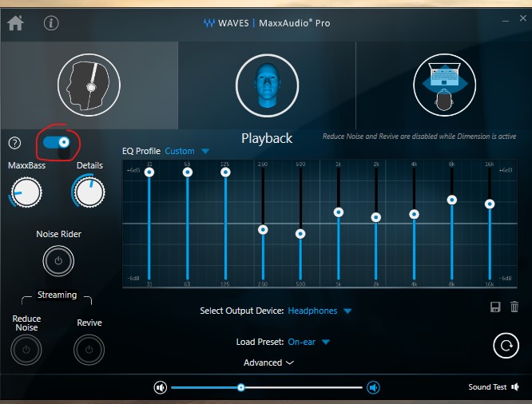Click the Revive label
Screen dimensions: 532x404
(x=89, y=323)
